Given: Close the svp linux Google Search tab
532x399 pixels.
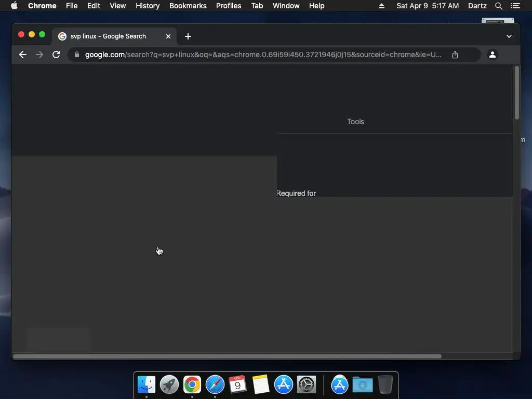Looking at the screenshot, I should tap(168, 36).
